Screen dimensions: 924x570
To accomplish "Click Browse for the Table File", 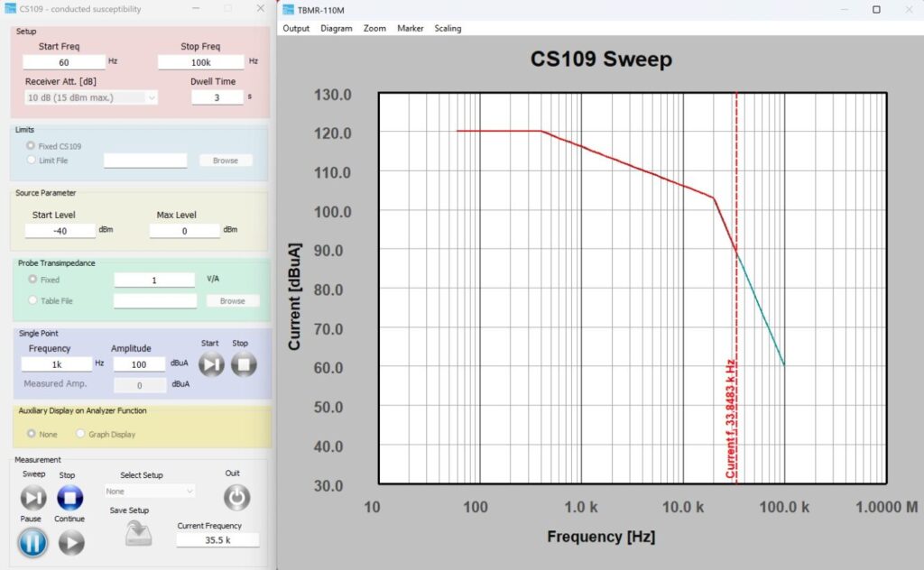I will pyautogui.click(x=233, y=301).
